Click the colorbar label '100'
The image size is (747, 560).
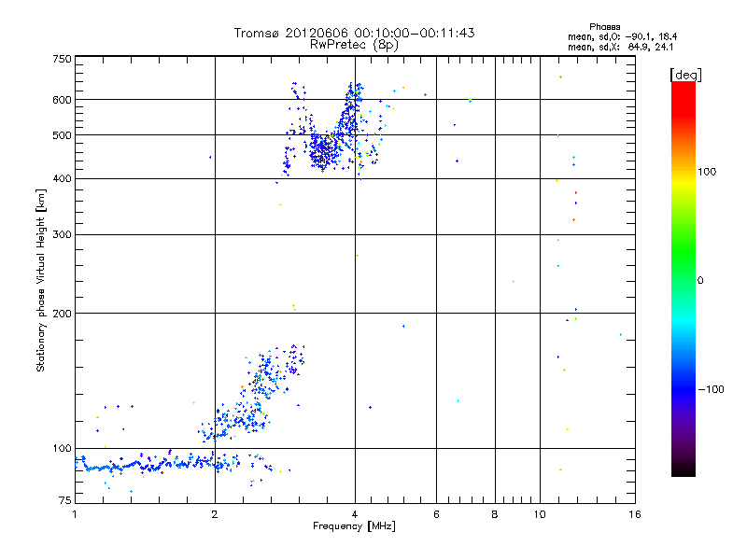click(707, 172)
